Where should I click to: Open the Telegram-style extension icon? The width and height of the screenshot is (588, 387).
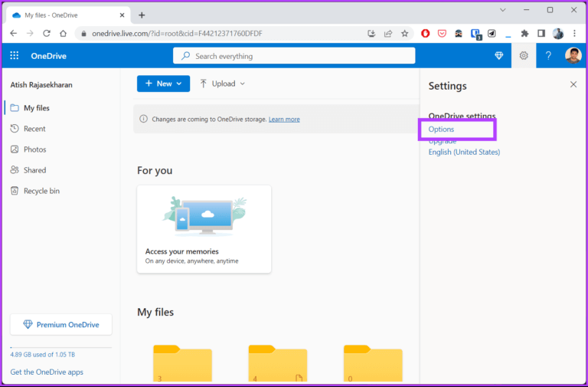tap(492, 34)
